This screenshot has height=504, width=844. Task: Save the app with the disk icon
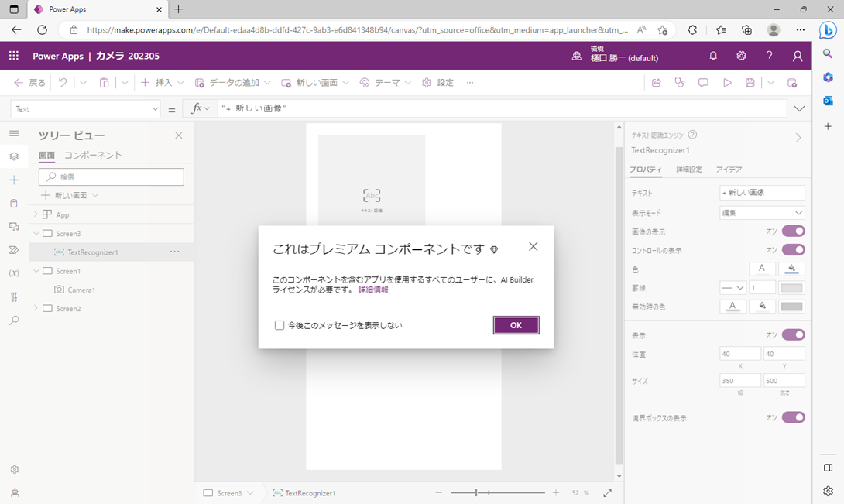pyautogui.click(x=750, y=82)
